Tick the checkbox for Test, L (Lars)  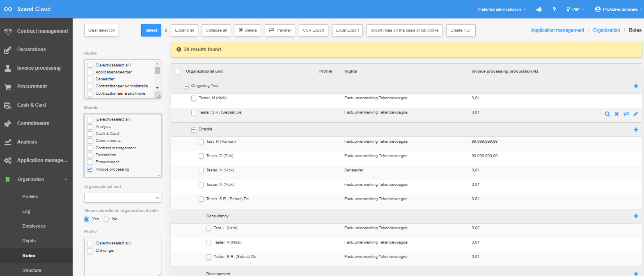tap(209, 228)
